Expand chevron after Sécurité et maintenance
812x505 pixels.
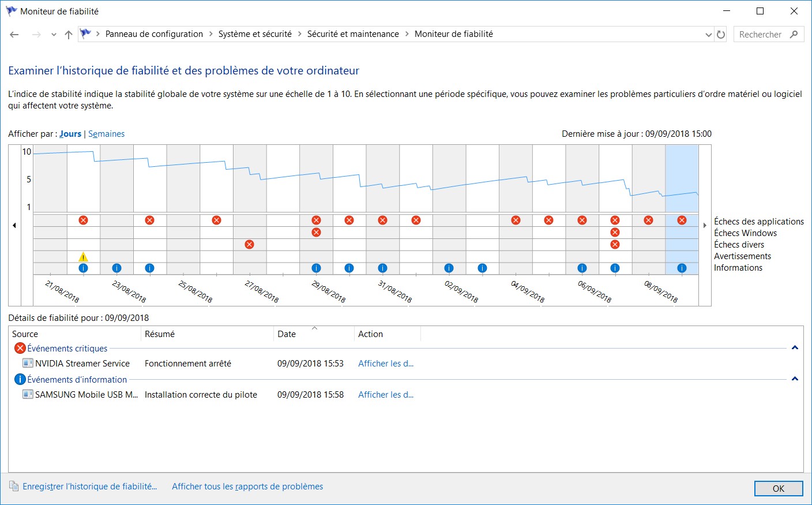407,34
